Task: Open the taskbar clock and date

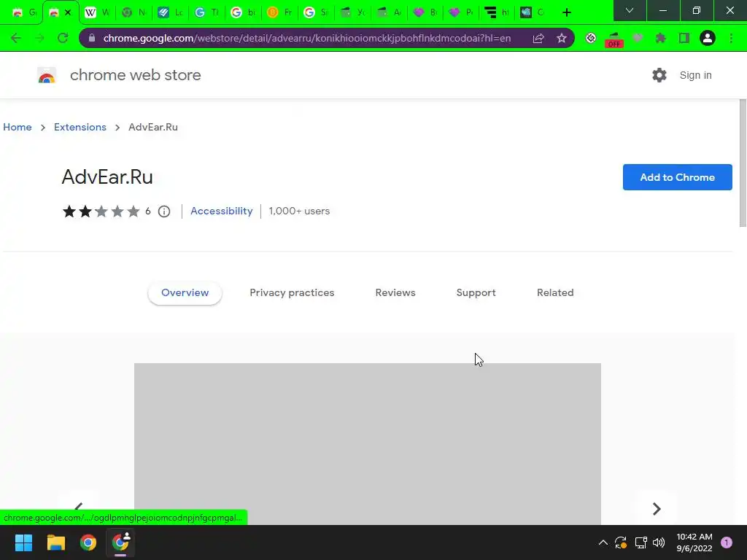Action: (x=694, y=542)
